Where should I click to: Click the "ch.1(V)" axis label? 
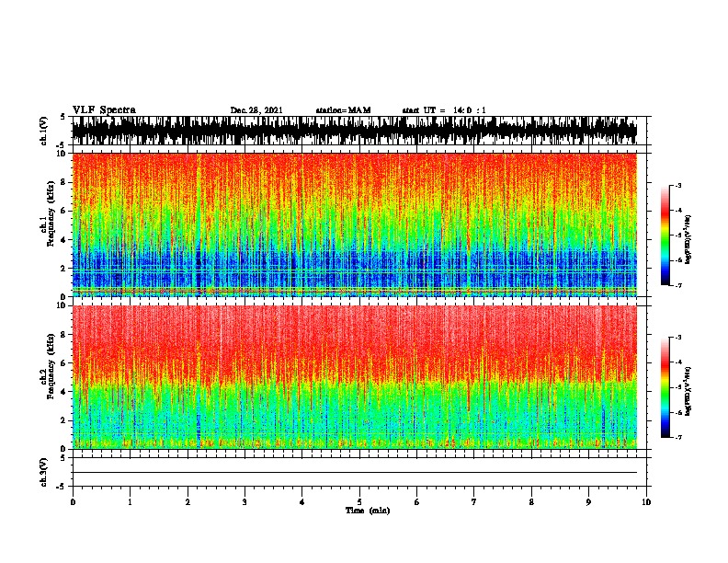(44, 131)
